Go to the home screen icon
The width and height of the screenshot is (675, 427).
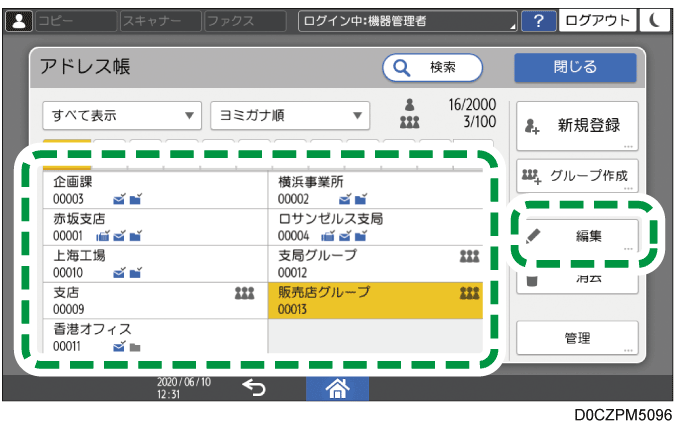(337, 388)
